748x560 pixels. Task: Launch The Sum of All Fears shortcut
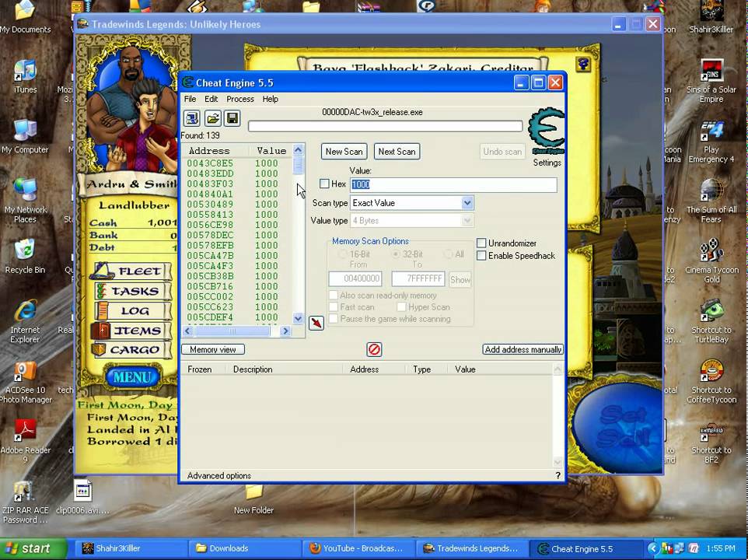pos(711,201)
